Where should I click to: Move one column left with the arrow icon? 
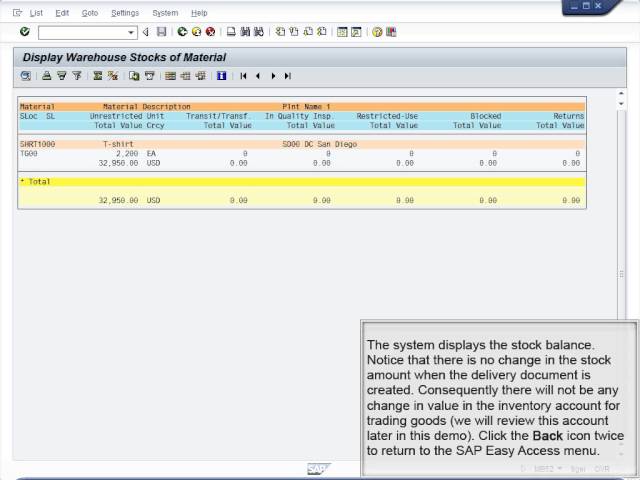tap(258, 76)
